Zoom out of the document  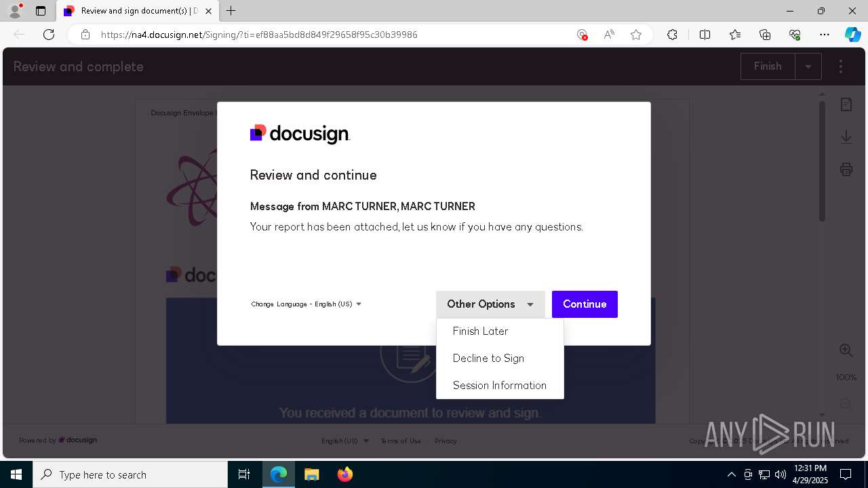tap(846, 404)
